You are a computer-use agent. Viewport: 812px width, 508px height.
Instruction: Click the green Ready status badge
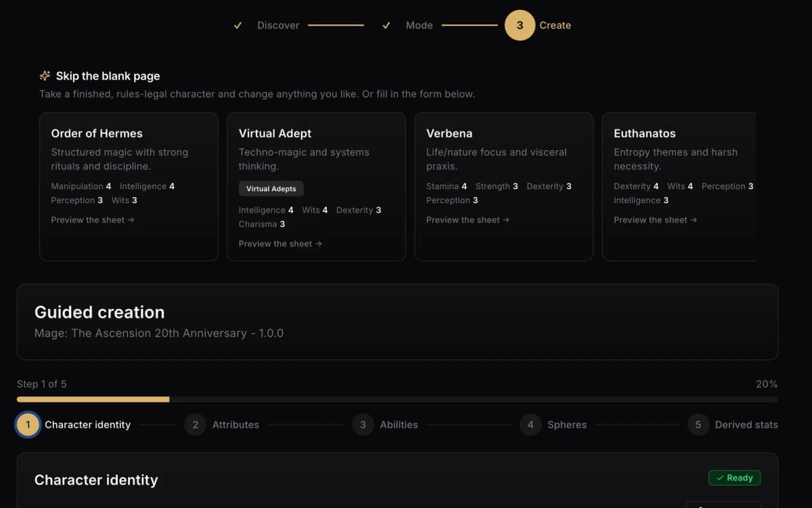735,478
